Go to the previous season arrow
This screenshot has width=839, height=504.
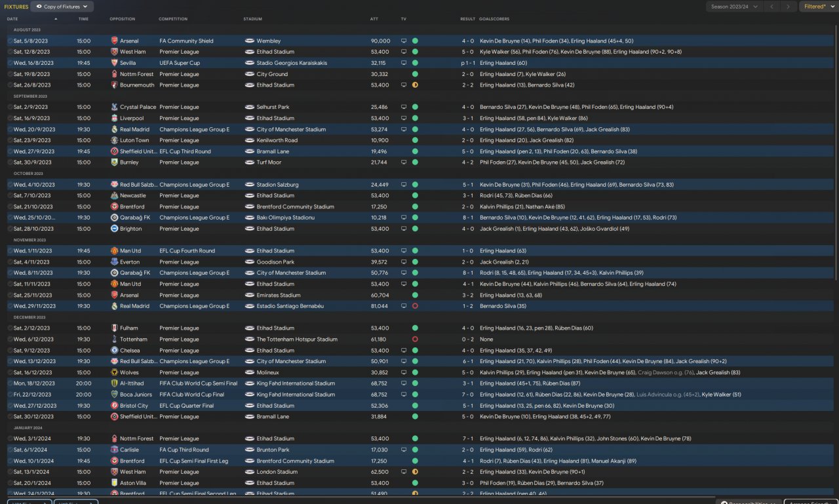pos(771,7)
